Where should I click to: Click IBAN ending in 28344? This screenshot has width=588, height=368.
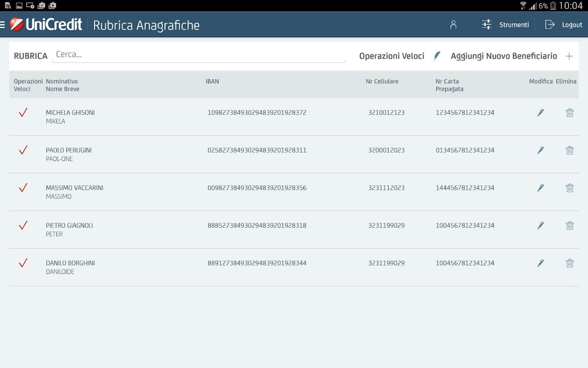(x=257, y=263)
